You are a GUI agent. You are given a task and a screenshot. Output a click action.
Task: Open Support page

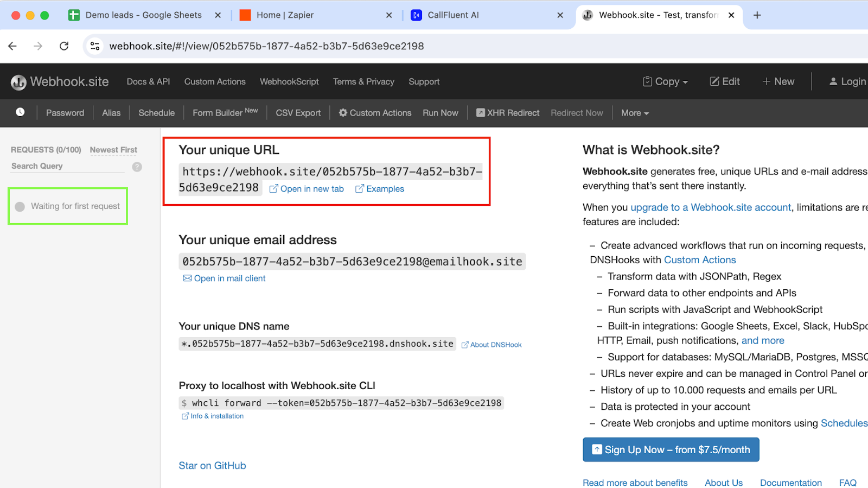[x=424, y=81]
